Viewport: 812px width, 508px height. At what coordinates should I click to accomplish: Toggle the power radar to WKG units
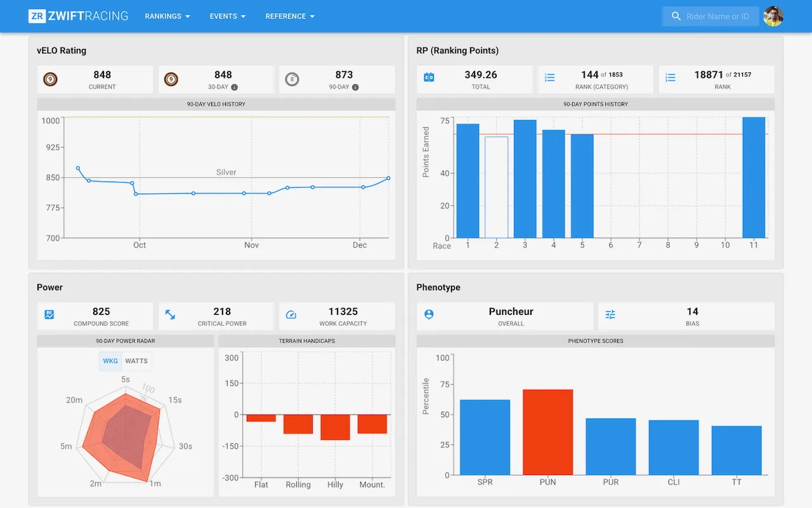click(110, 360)
